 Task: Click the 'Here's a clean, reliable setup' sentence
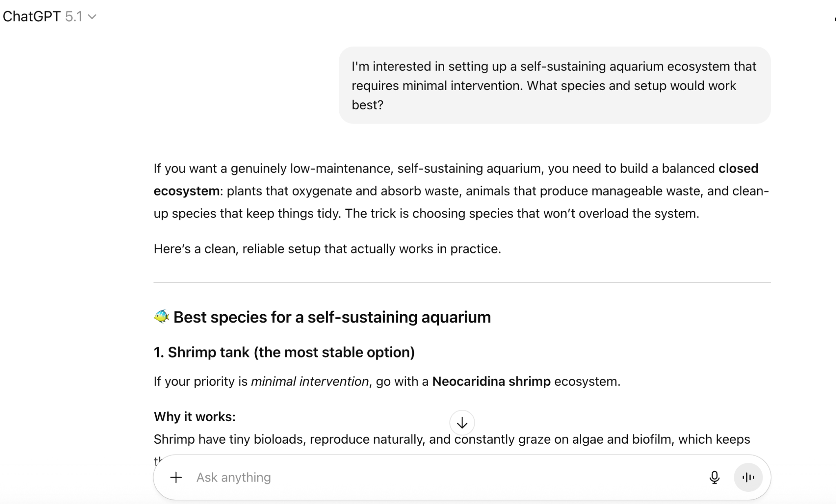[327, 249]
